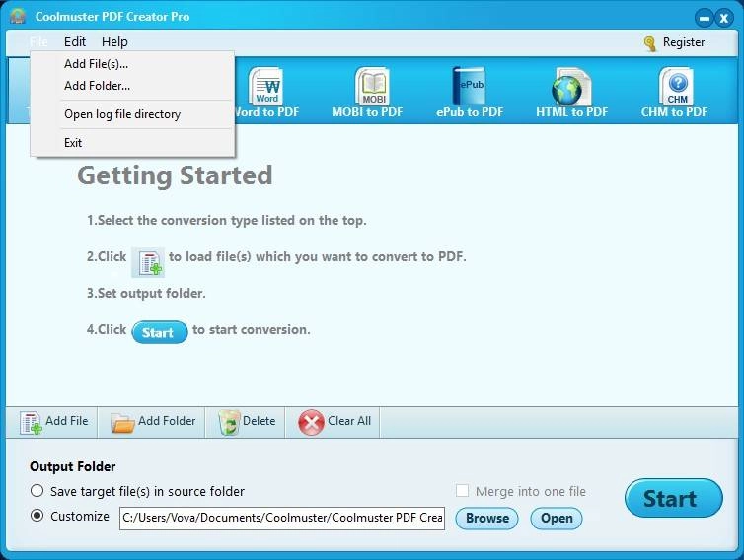The width and height of the screenshot is (744, 560).
Task: Click the Delete recycle bin toolbar button
Action: coord(247,422)
